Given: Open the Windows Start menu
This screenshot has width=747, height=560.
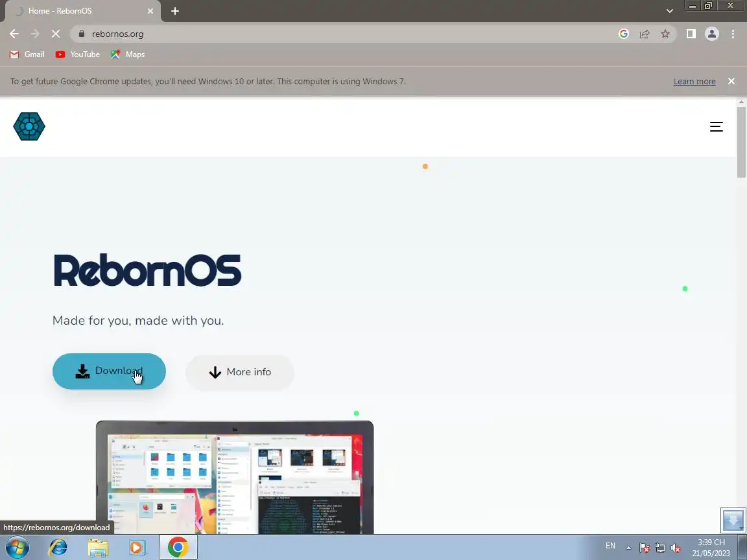Looking at the screenshot, I should 17,547.
